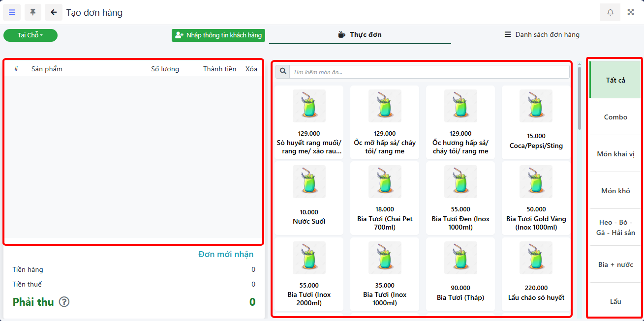This screenshot has height=321, width=644.
Task: Open the hamburger menu icon
Action: tap(12, 12)
